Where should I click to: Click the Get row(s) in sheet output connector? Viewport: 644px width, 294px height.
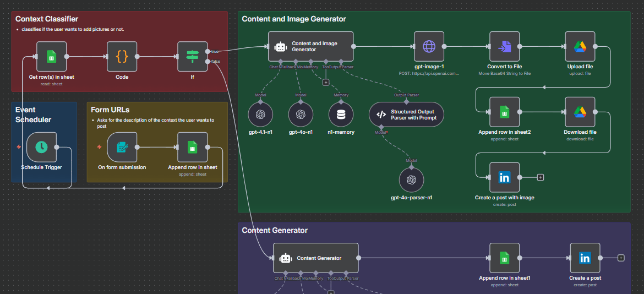tap(67, 57)
